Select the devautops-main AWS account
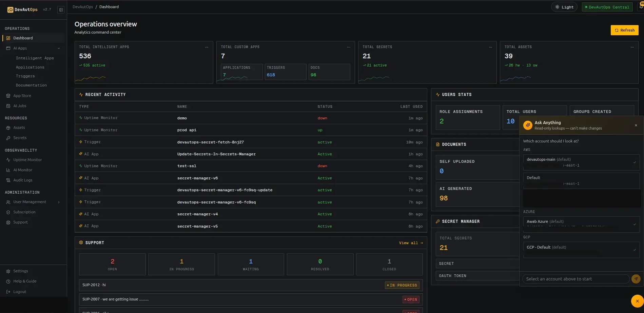The height and width of the screenshot is (313, 644). click(x=581, y=162)
